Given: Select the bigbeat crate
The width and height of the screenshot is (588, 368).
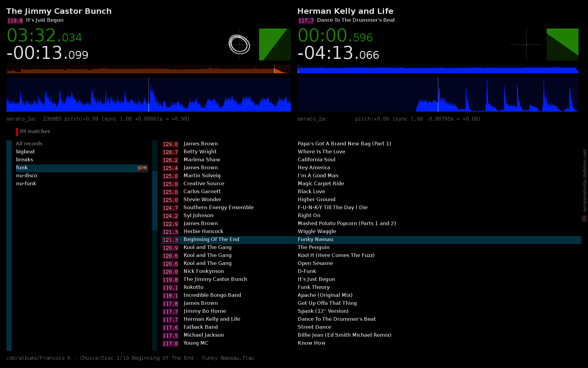Looking at the screenshot, I should (x=82, y=151).
